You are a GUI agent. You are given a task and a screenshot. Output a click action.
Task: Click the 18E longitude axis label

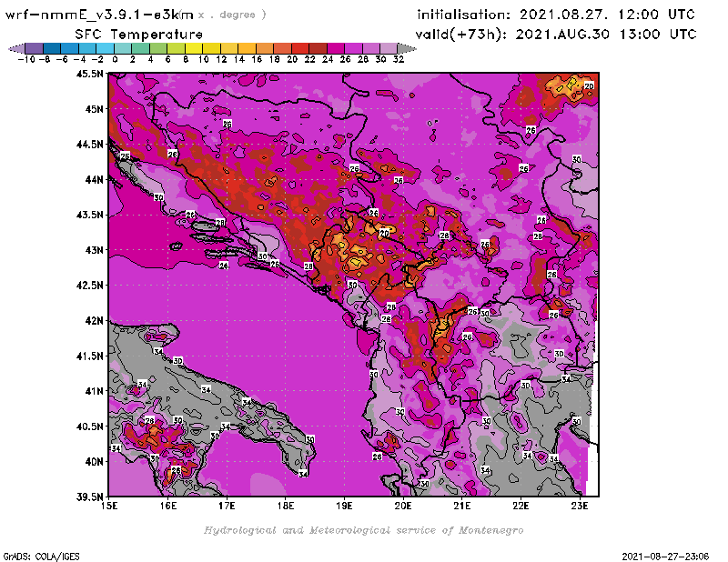[286, 506]
